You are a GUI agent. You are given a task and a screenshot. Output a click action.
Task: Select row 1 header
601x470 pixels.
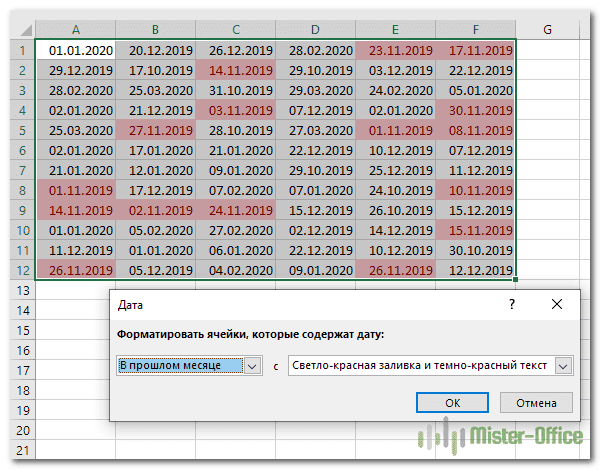click(x=21, y=50)
